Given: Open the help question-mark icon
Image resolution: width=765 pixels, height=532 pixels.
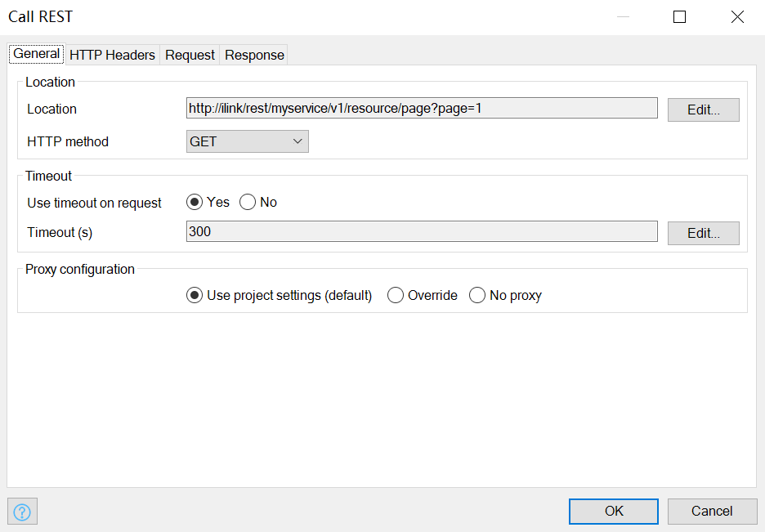Looking at the screenshot, I should 22,512.
